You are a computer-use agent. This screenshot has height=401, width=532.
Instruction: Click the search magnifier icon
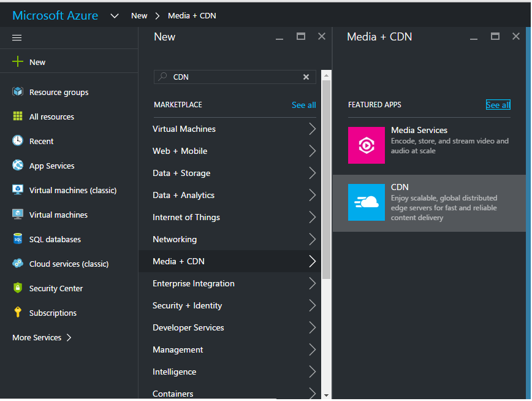click(x=163, y=77)
